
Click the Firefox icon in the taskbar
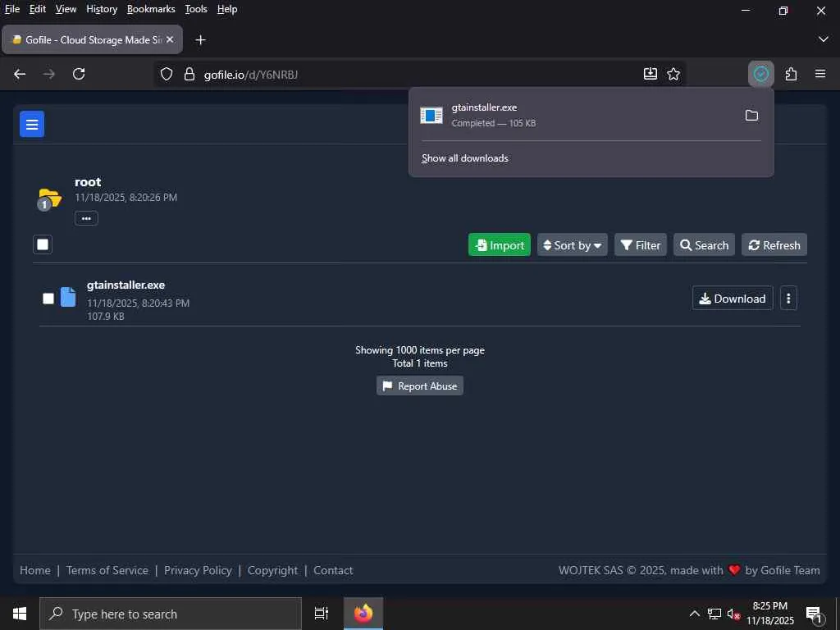(x=363, y=614)
